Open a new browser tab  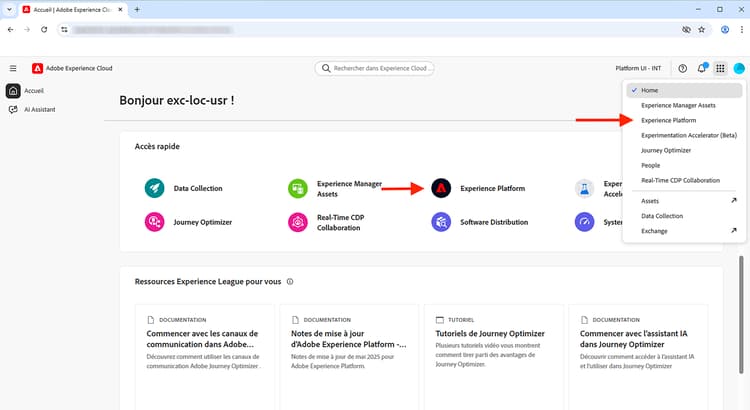point(137,9)
